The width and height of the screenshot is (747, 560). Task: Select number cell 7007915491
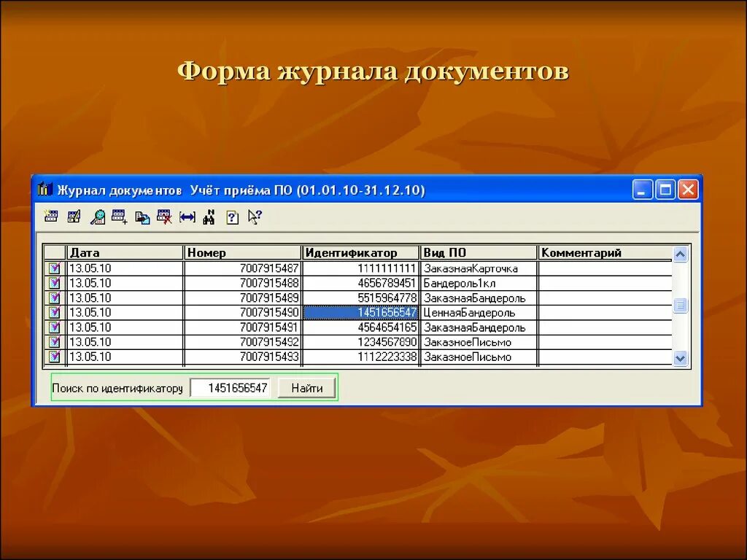tap(242, 327)
